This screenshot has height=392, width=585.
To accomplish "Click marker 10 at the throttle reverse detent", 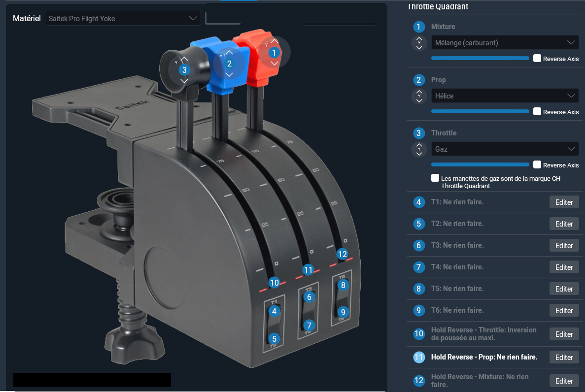I will click(274, 282).
